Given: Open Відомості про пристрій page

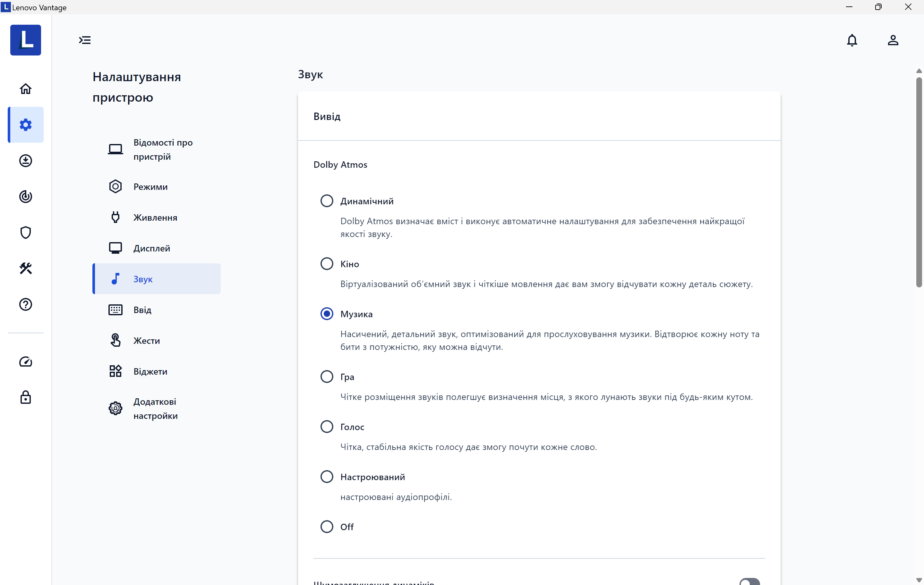Looking at the screenshot, I should click(x=162, y=149).
